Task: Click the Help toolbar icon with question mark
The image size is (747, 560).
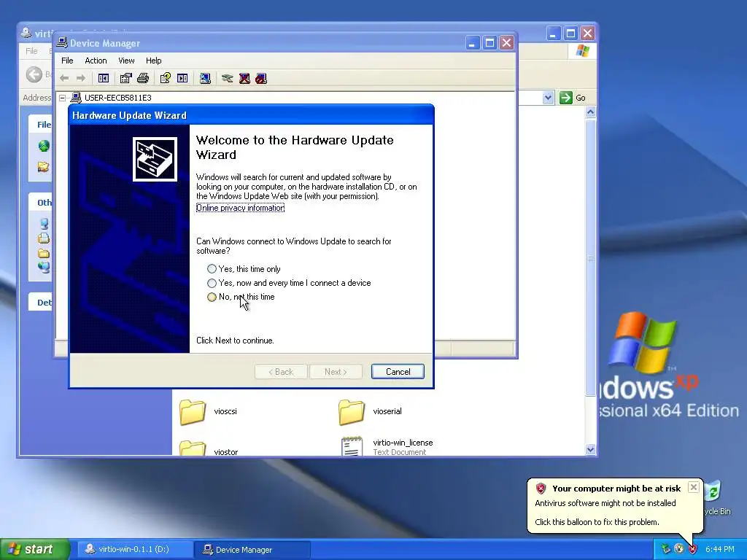Action: coord(166,78)
